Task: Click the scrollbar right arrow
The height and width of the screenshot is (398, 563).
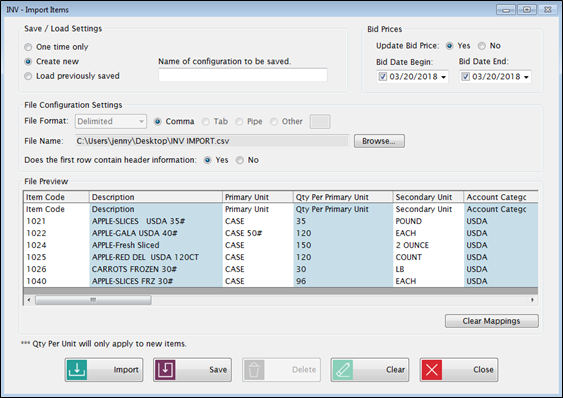Action: 532,300
